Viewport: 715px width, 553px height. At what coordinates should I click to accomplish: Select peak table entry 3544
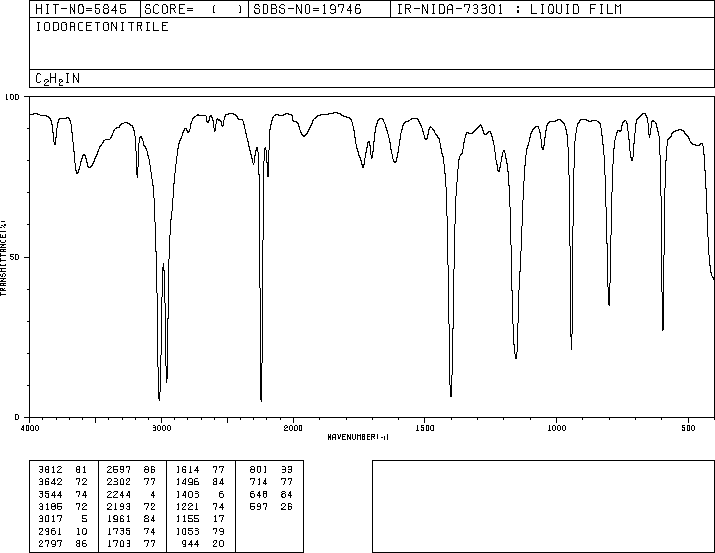tap(48, 495)
